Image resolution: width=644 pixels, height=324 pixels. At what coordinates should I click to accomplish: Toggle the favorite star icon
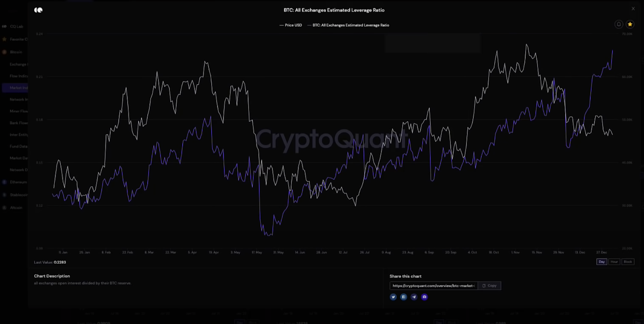click(x=630, y=24)
